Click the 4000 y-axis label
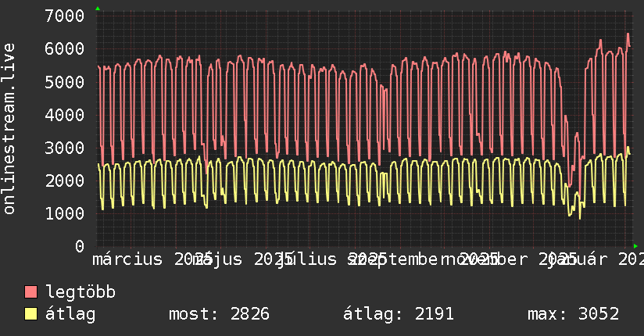The image size is (644, 336). click(65, 115)
